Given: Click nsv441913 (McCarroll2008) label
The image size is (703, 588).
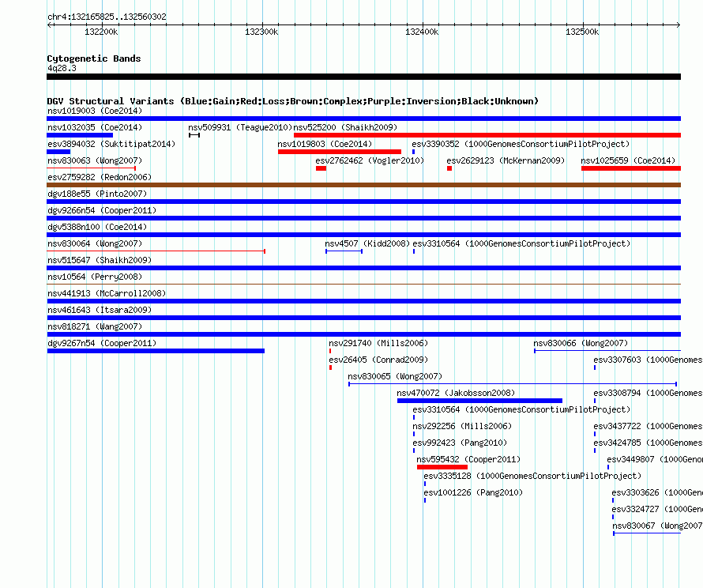Looking at the screenshot, I should point(107,293).
